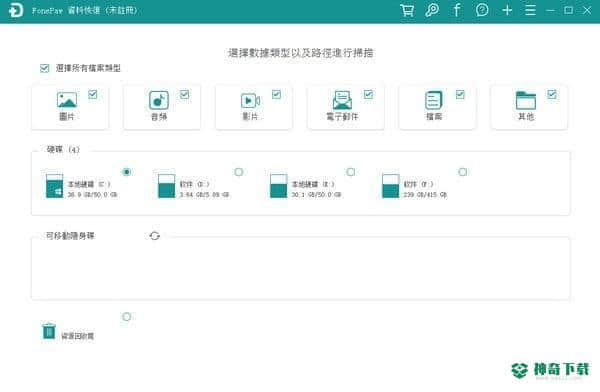Click the 圖片 label text

tap(67, 116)
